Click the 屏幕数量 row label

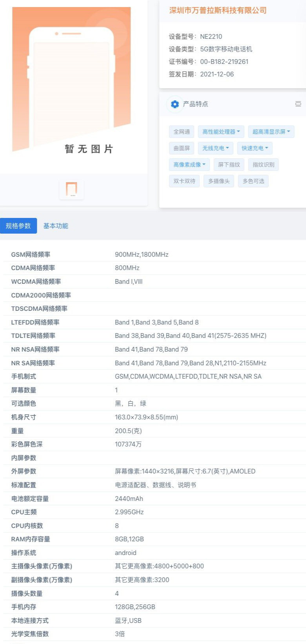pyautogui.click(x=24, y=390)
